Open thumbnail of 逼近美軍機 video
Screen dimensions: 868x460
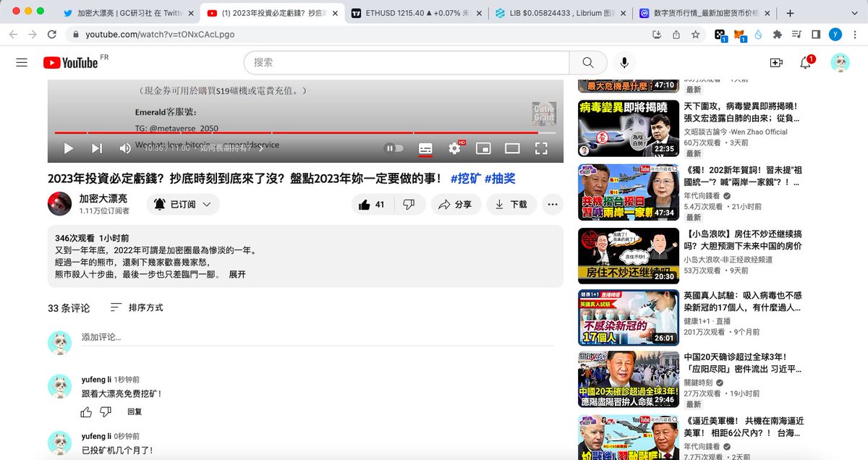click(628, 438)
